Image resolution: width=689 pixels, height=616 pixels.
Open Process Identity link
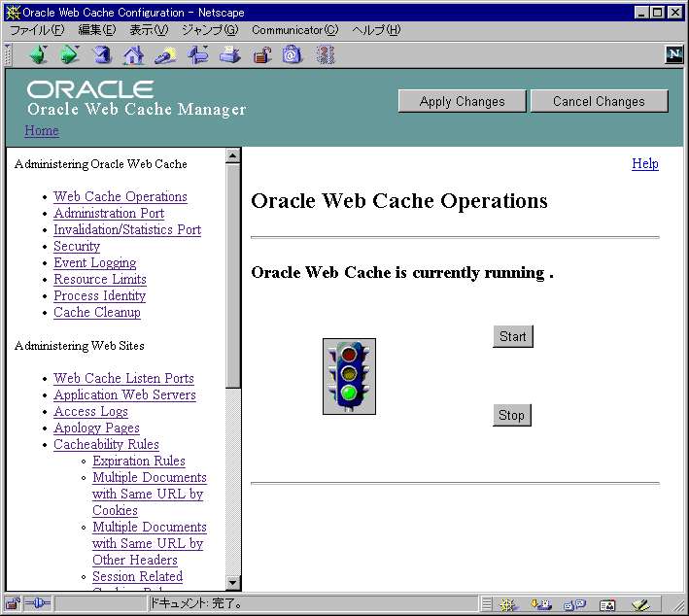[100, 295]
